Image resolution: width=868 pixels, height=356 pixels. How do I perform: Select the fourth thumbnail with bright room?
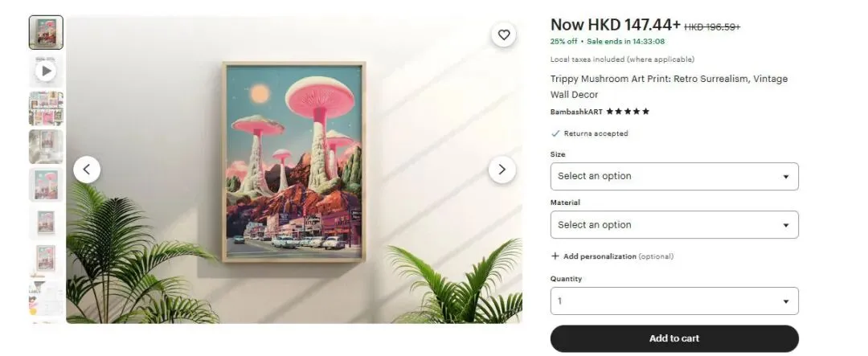coord(46,147)
